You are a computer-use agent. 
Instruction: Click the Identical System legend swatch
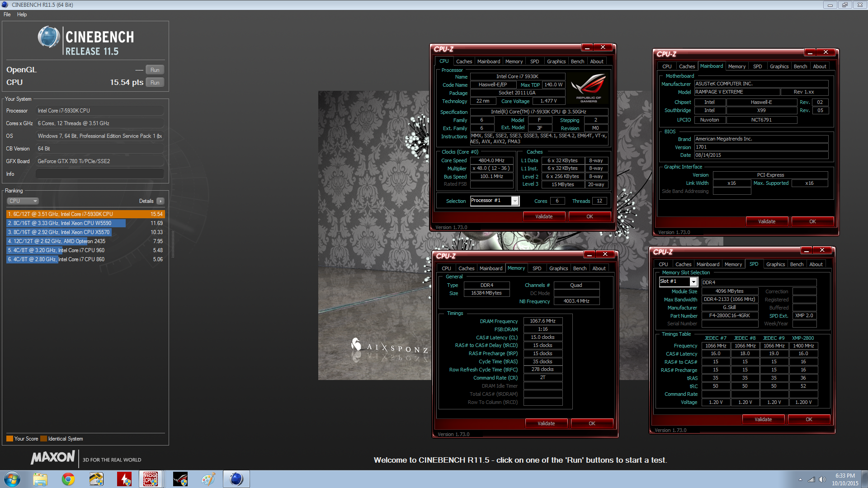tap(43, 439)
